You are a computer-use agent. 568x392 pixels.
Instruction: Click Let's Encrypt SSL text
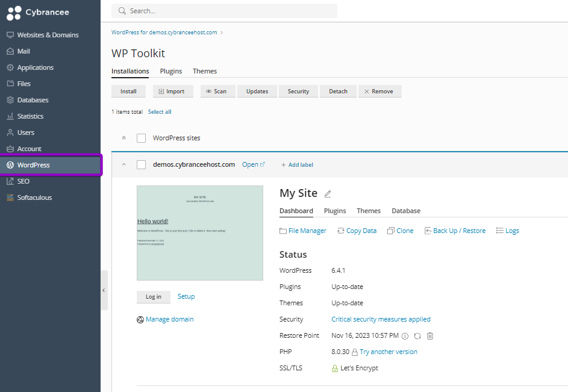tap(359, 368)
